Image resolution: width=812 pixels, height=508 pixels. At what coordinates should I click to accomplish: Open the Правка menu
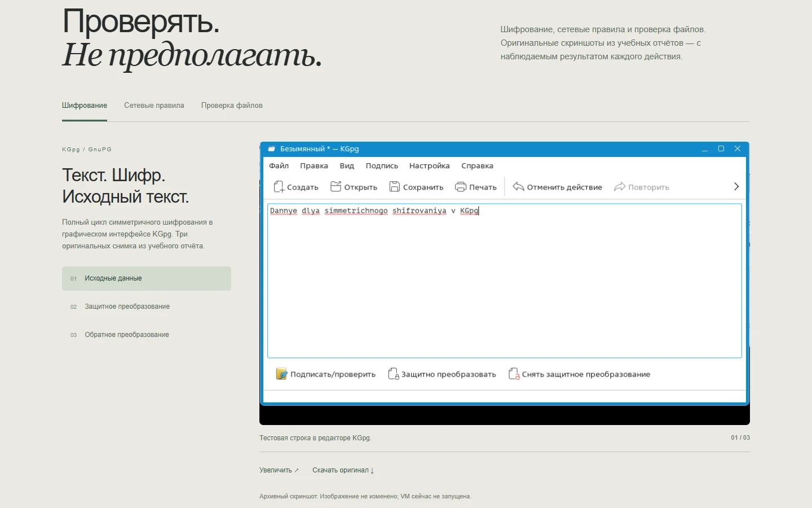[x=314, y=166]
